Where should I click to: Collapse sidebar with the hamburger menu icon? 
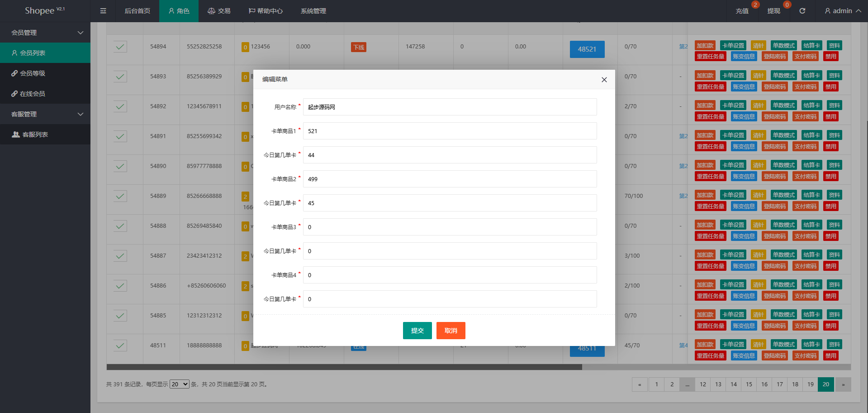103,11
